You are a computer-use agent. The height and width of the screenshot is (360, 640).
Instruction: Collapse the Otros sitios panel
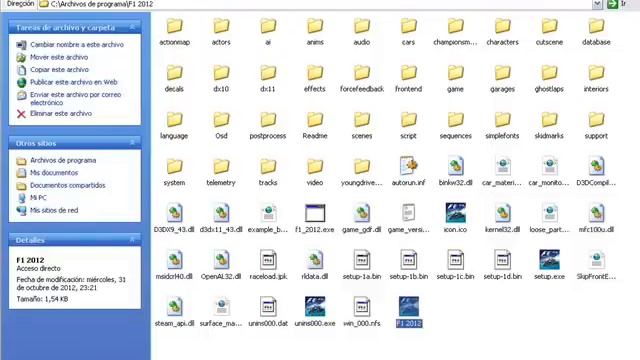[132, 142]
